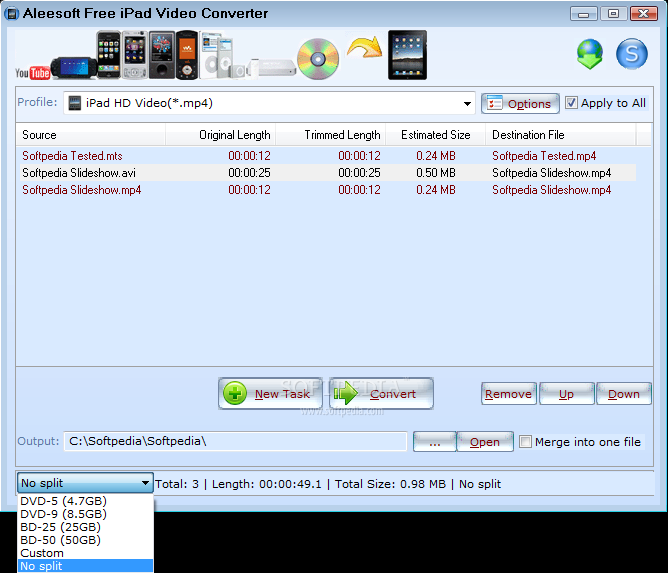
Task: Browse output folder with ... button
Action: 435,442
